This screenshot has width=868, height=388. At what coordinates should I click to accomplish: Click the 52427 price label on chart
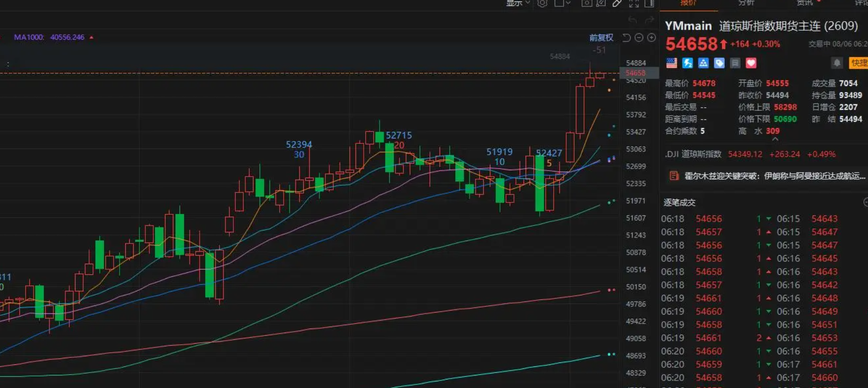tap(549, 153)
